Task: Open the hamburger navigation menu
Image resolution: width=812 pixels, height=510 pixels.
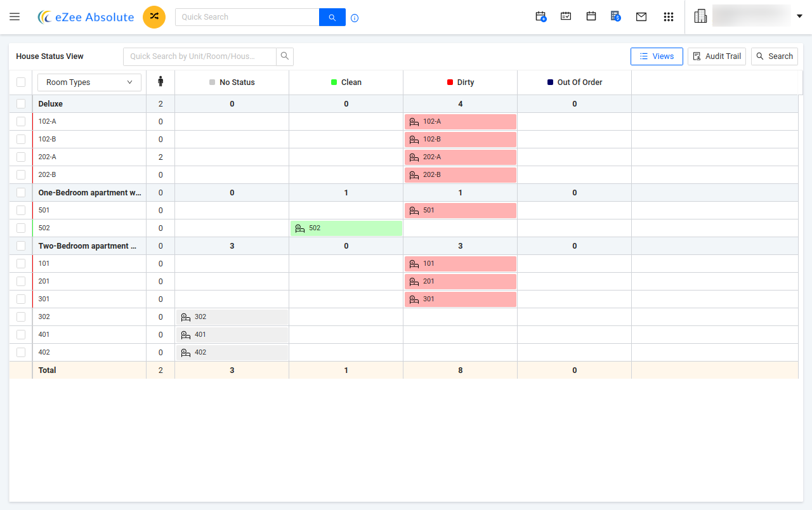Action: [15, 16]
